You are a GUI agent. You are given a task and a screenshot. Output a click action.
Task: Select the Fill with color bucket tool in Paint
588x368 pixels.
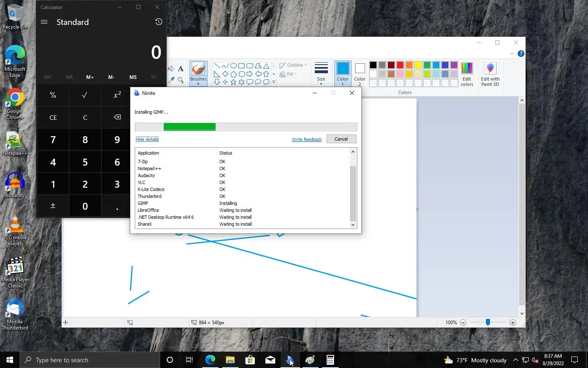point(171,69)
